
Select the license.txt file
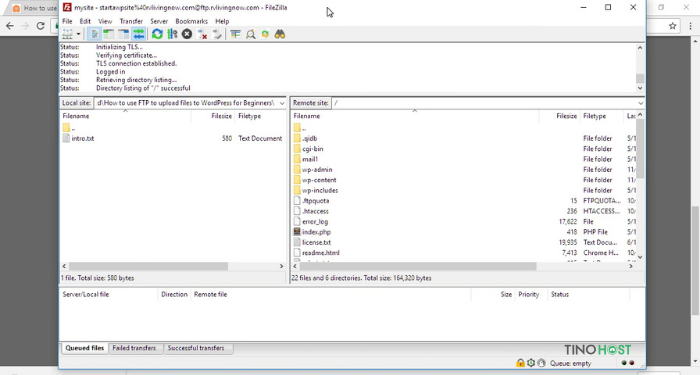click(316, 242)
